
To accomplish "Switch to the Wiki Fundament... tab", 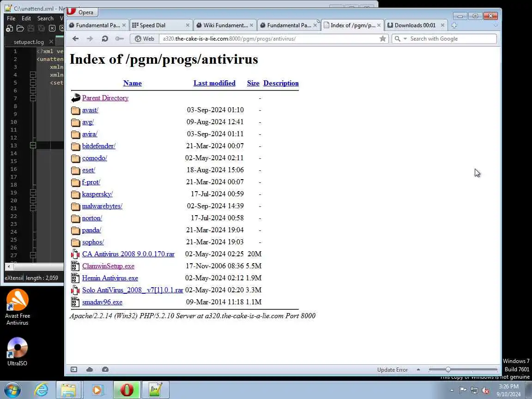I will (x=224, y=25).
